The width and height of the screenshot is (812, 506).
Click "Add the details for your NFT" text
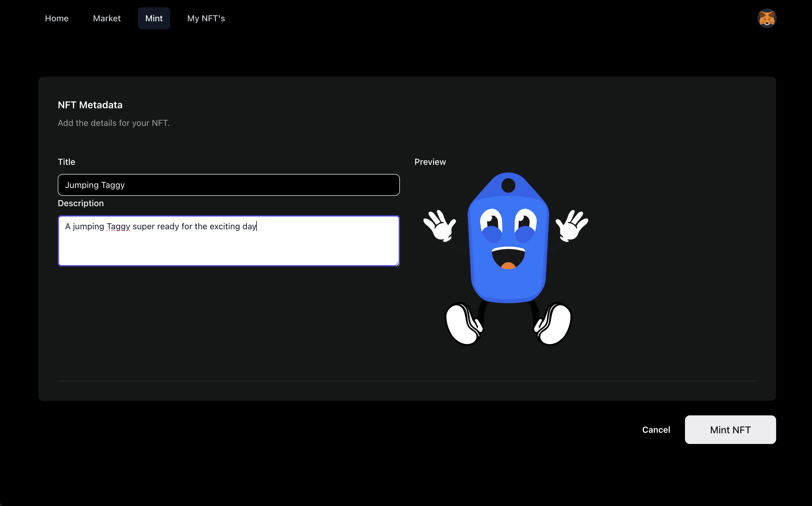113,123
